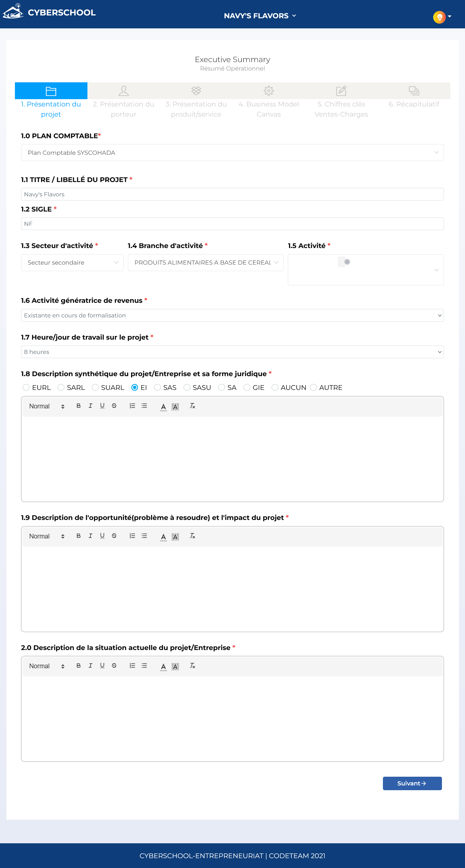
Task: Open the NAVY'S FLAVORS project menu
Action: coord(260,16)
